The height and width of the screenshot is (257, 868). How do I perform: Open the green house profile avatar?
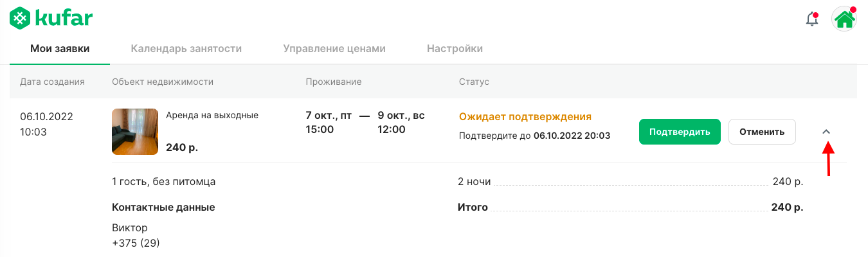point(844,19)
